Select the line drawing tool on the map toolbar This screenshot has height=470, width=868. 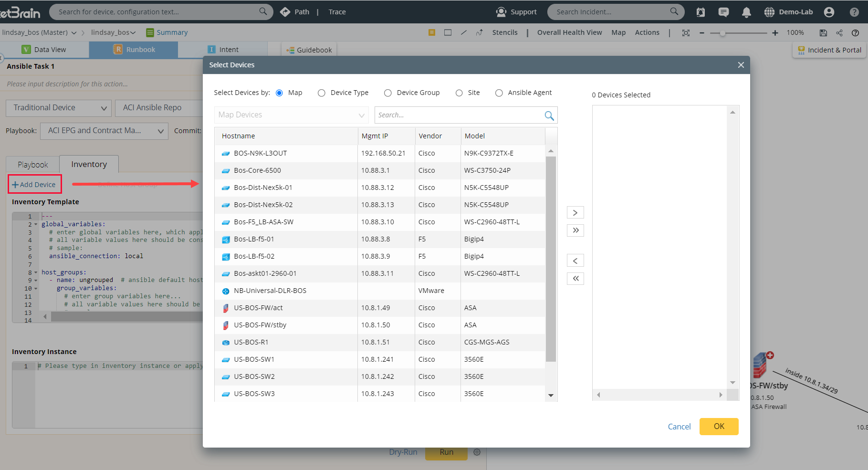(x=463, y=32)
